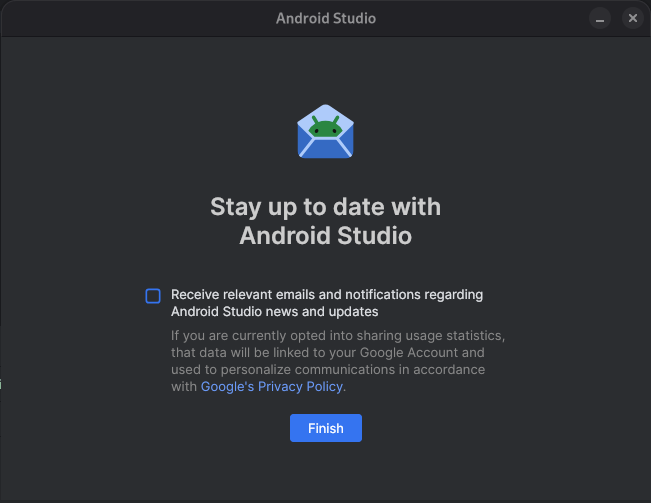Viewport: 651px width, 503px height.
Task: Click the 'Stay up to date with' heading
Action: coord(325,207)
